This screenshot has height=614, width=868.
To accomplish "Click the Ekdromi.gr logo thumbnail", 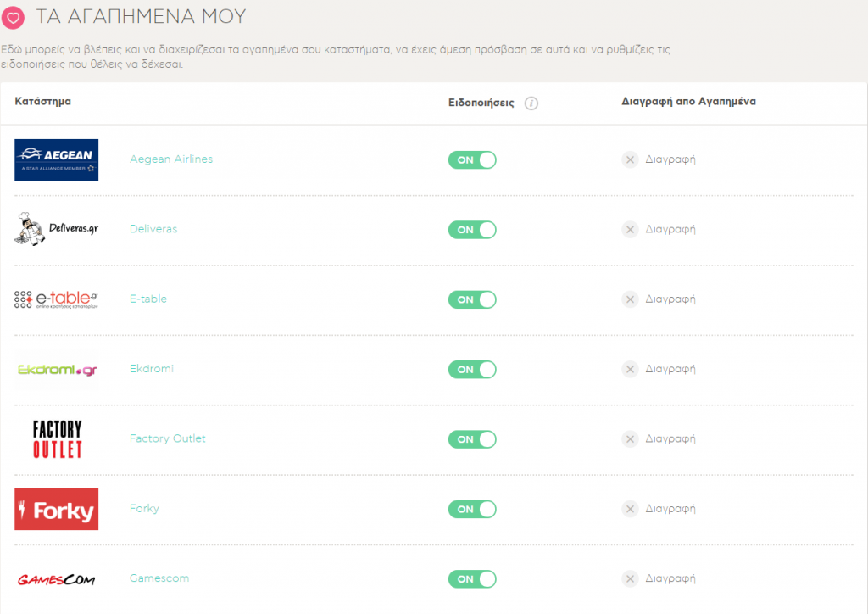I will pyautogui.click(x=57, y=369).
